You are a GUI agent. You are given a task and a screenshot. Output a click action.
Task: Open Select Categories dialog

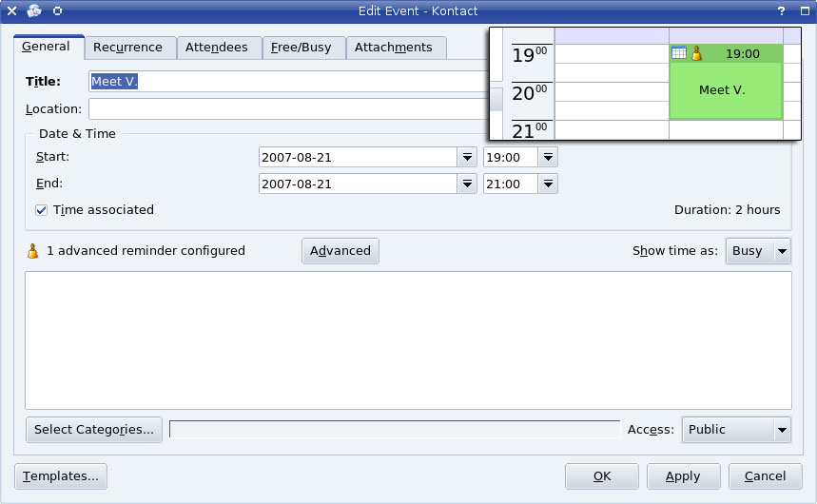[x=94, y=430]
